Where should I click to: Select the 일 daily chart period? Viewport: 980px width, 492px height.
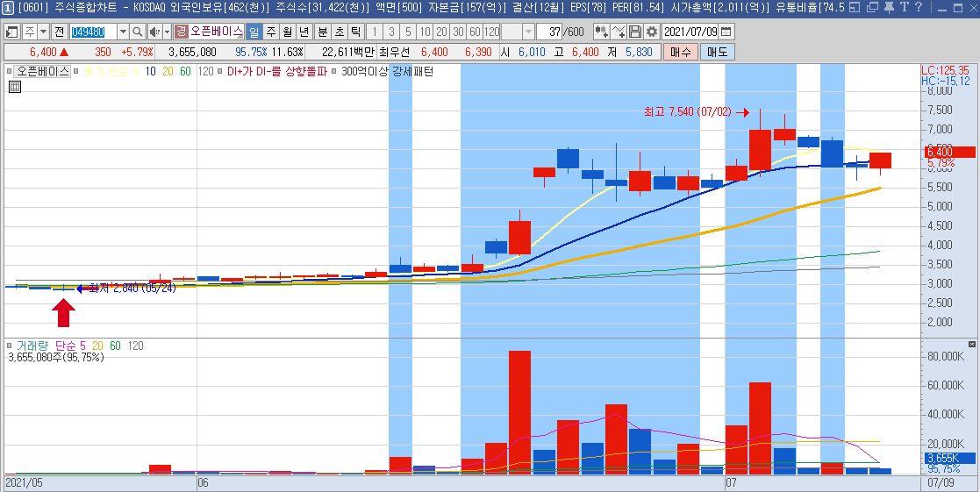click(255, 32)
